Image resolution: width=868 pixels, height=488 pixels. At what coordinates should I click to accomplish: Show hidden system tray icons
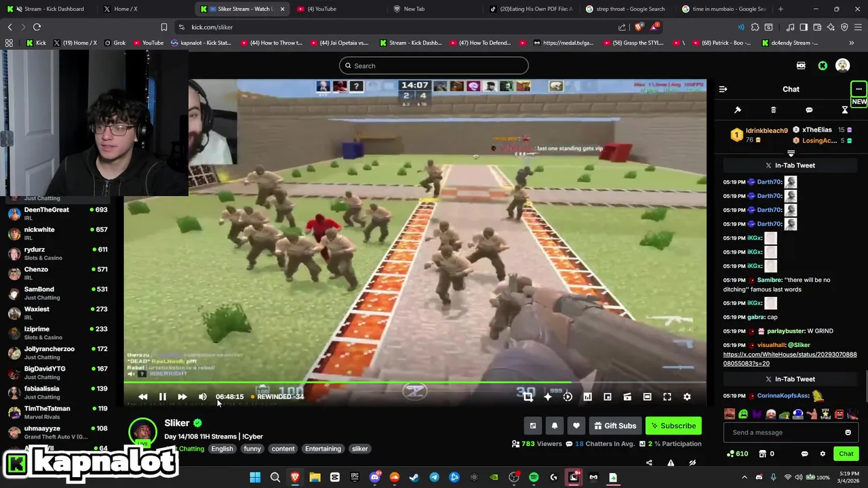point(744,478)
